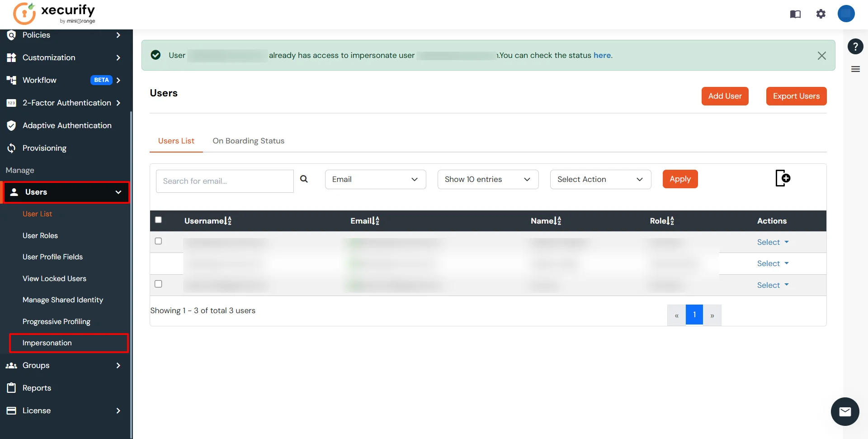868x439 pixels.
Task: Toggle the select-all users checkbox
Action: pos(158,219)
